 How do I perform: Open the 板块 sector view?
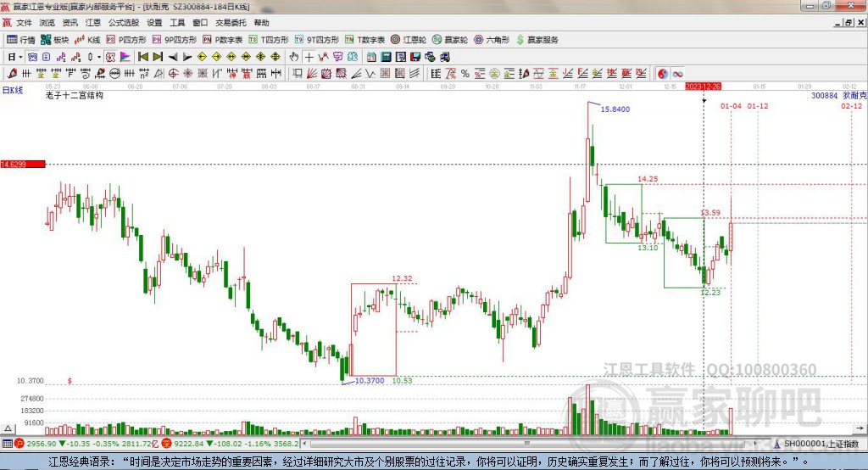click(54, 40)
